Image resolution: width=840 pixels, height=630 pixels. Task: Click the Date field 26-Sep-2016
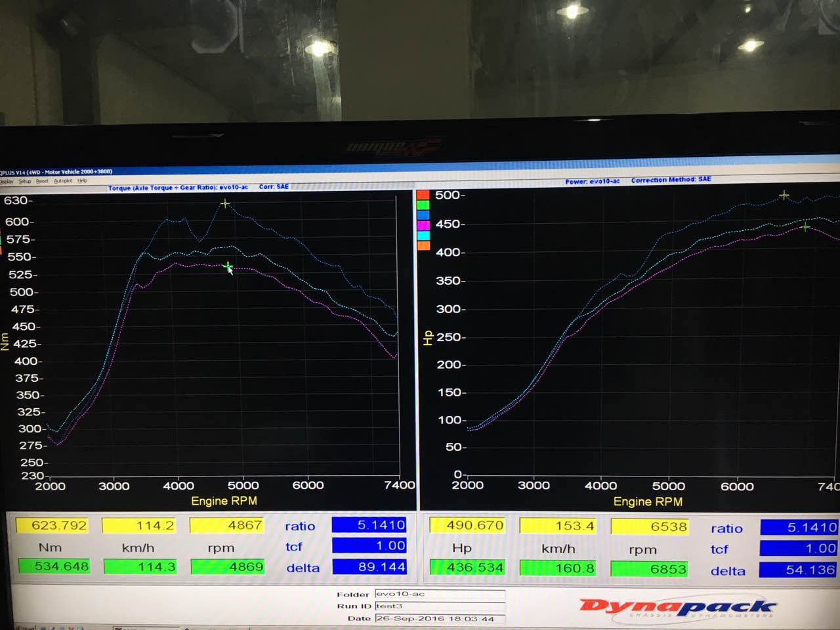coord(440,618)
